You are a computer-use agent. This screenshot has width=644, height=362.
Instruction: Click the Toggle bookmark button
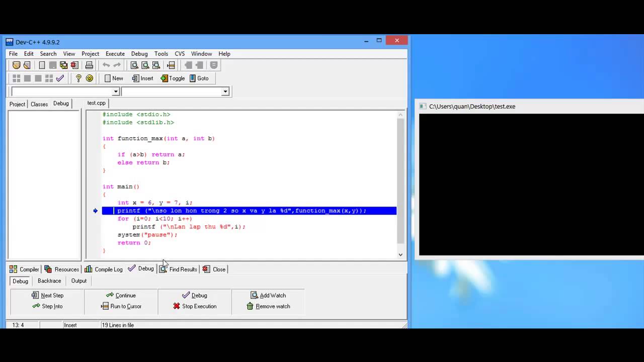173,78
